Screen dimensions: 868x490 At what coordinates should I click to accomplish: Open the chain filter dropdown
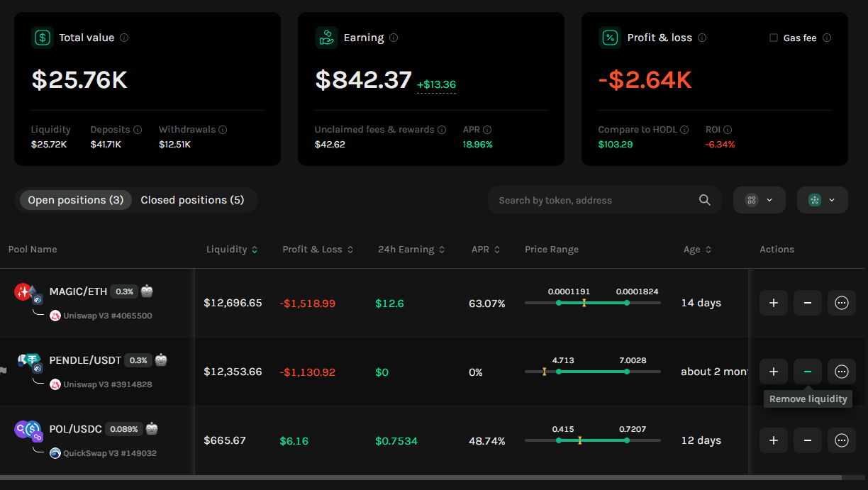(x=823, y=200)
